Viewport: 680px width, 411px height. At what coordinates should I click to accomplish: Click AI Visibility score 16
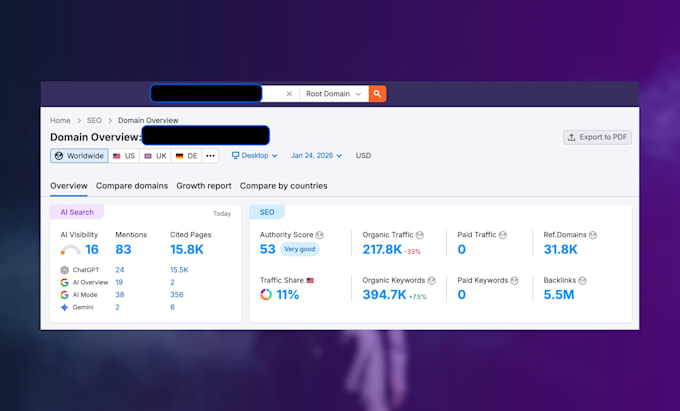pos(92,249)
